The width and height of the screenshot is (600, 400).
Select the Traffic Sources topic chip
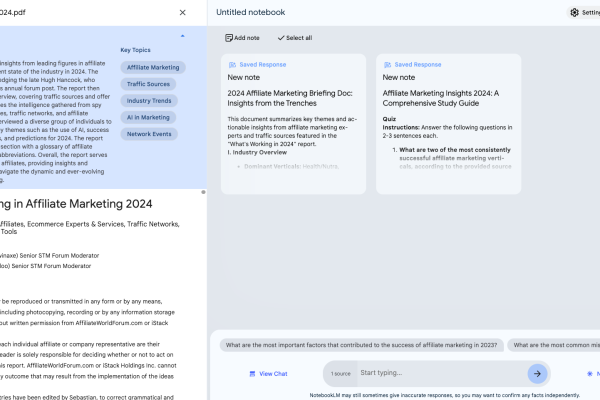[x=148, y=84]
